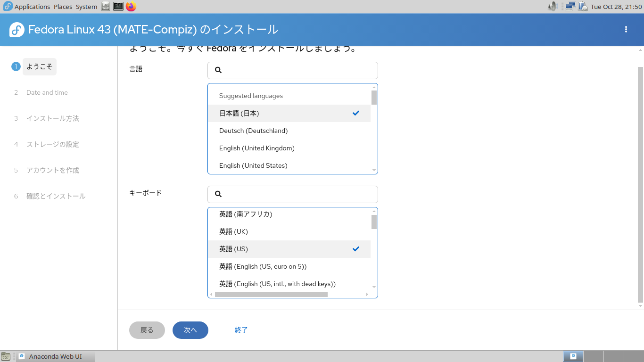Click the volume speaker icon
Viewport: 644px width, 362px height.
(552, 7)
